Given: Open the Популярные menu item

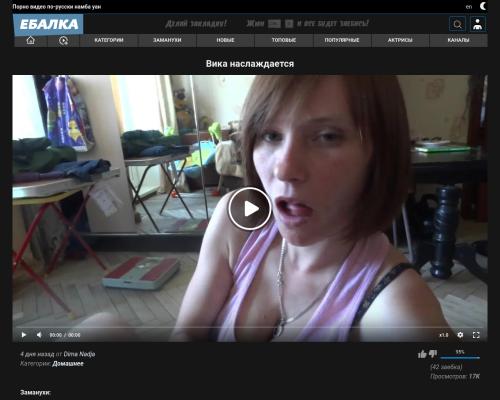Looking at the screenshot, I should click(342, 40).
